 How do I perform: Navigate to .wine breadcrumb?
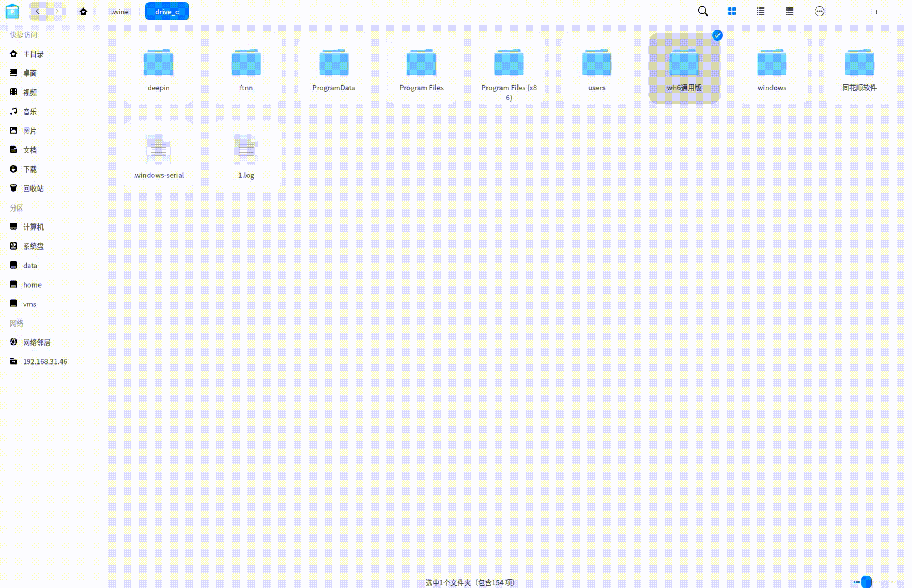tap(120, 11)
